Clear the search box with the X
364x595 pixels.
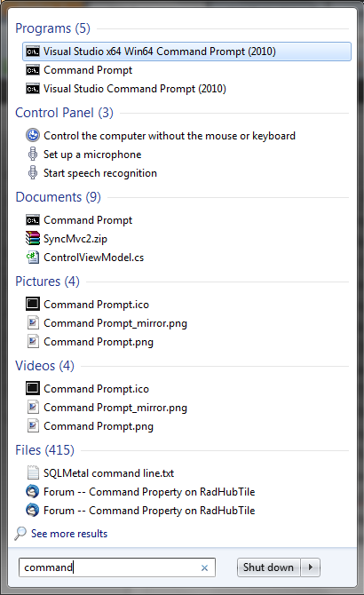pyautogui.click(x=204, y=567)
